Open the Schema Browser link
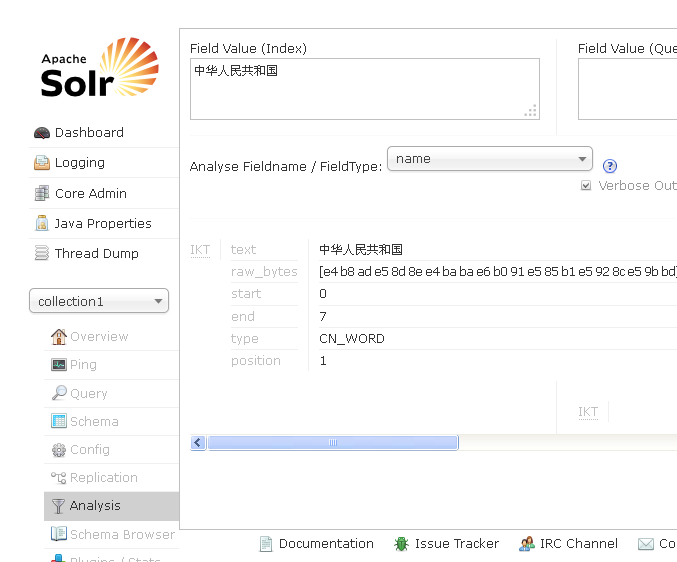Screen dimensions: 677x562 (x=123, y=534)
